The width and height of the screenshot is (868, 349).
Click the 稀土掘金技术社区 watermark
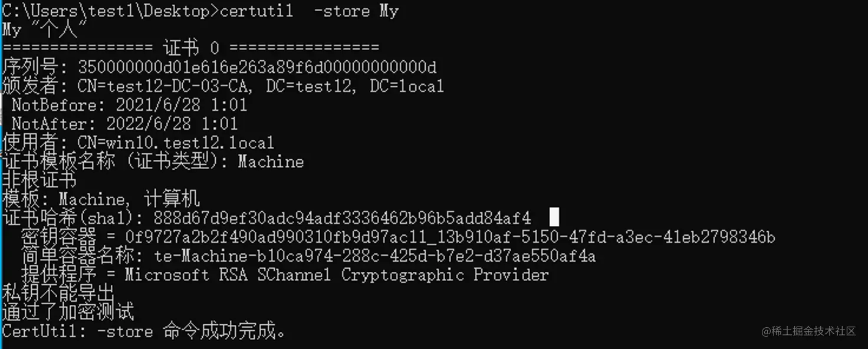tap(808, 331)
